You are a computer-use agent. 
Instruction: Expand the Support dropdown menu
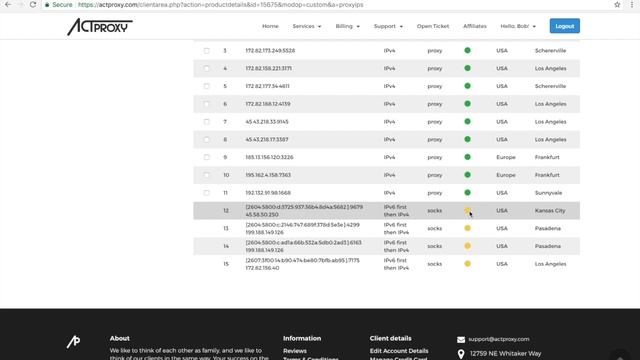[388, 26]
